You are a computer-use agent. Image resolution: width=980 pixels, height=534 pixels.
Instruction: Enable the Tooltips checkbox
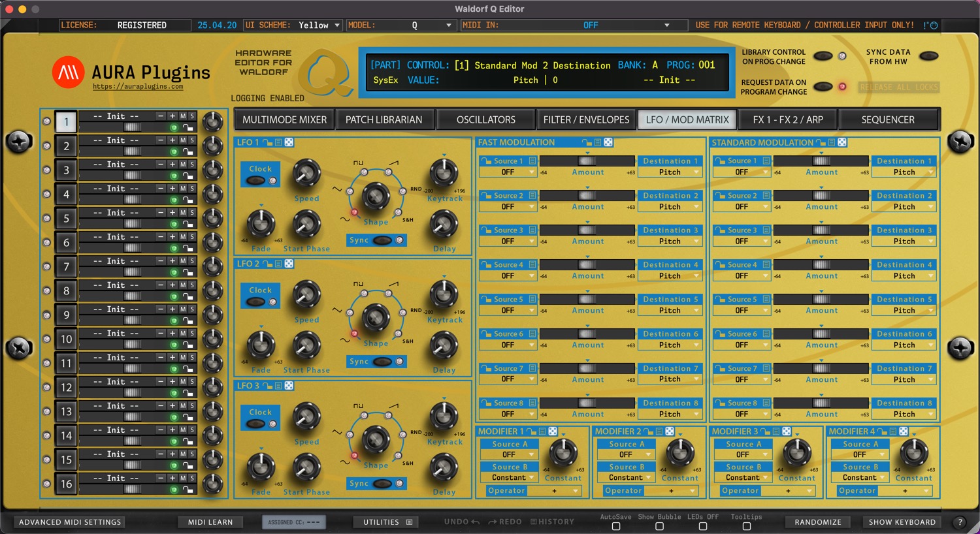(x=747, y=526)
